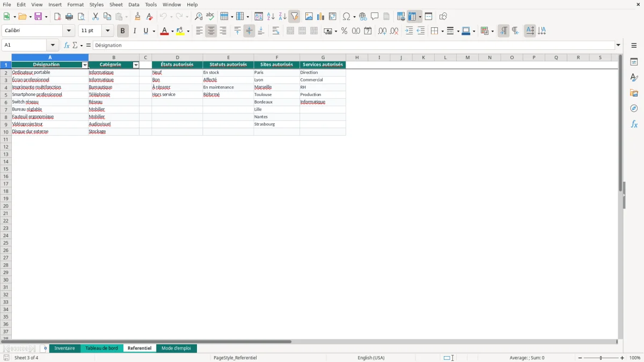The height and width of the screenshot is (362, 644).
Task: Click the 100% zoom level
Action: 635,358
